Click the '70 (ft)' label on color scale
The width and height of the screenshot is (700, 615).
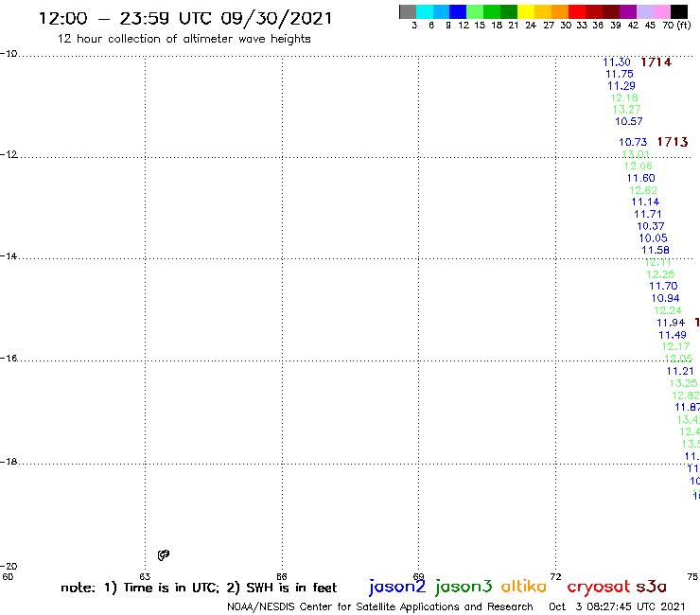[676, 25]
